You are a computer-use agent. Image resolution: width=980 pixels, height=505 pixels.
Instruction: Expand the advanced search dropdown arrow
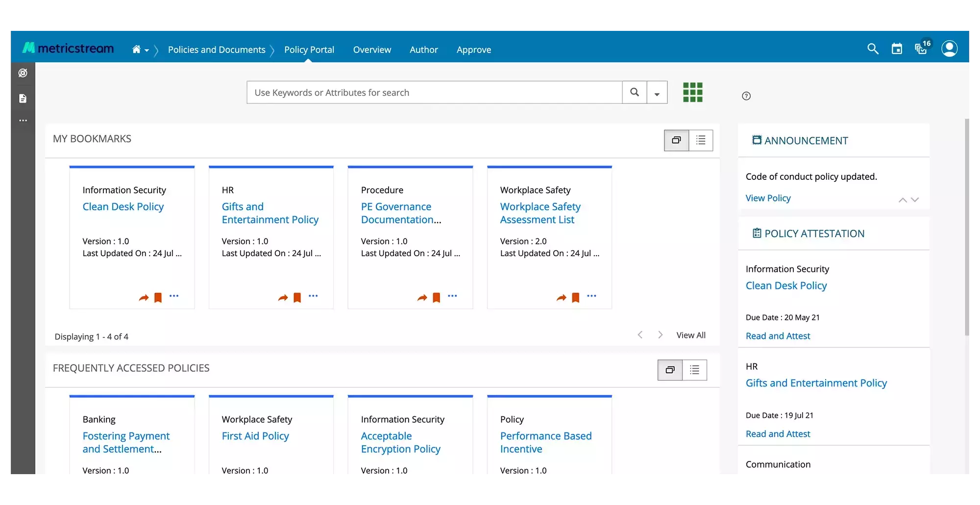pyautogui.click(x=657, y=93)
